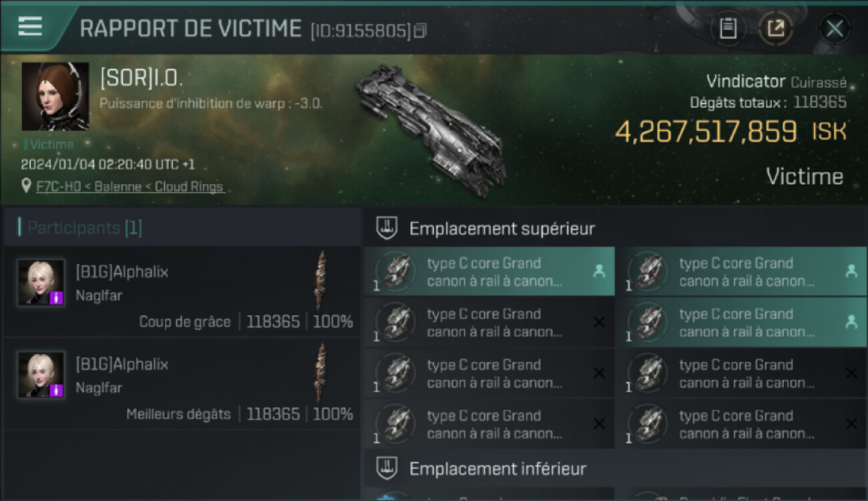Expand the Emplacement inférieur section
The height and width of the screenshot is (501, 868).
click(x=387, y=468)
